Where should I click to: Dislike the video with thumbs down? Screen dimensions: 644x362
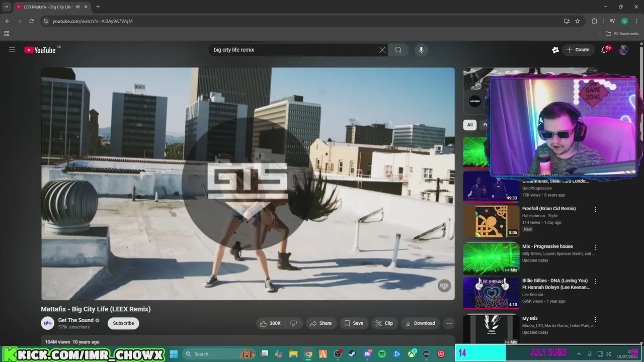point(294,323)
